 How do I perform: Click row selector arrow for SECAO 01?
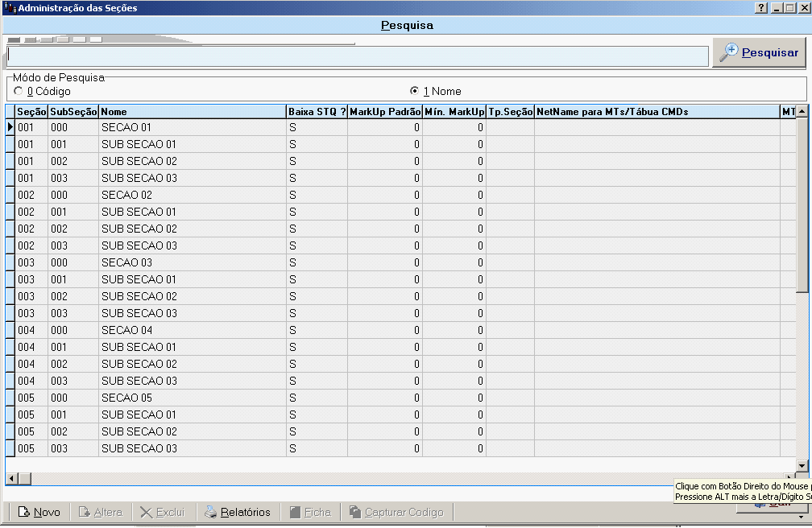(10, 127)
